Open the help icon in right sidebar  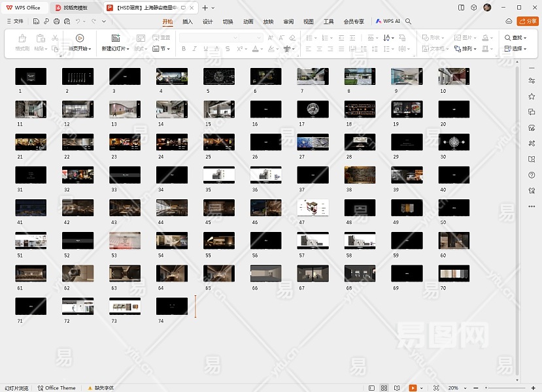pyautogui.click(x=532, y=174)
